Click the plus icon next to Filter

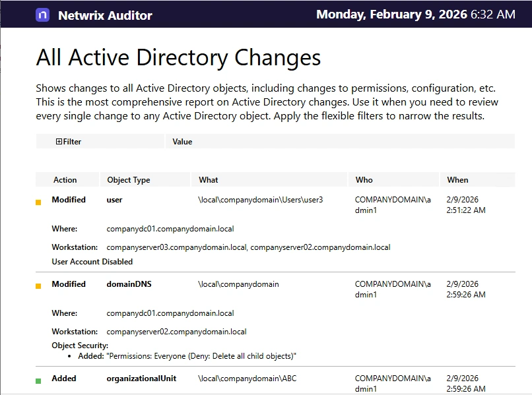(59, 141)
